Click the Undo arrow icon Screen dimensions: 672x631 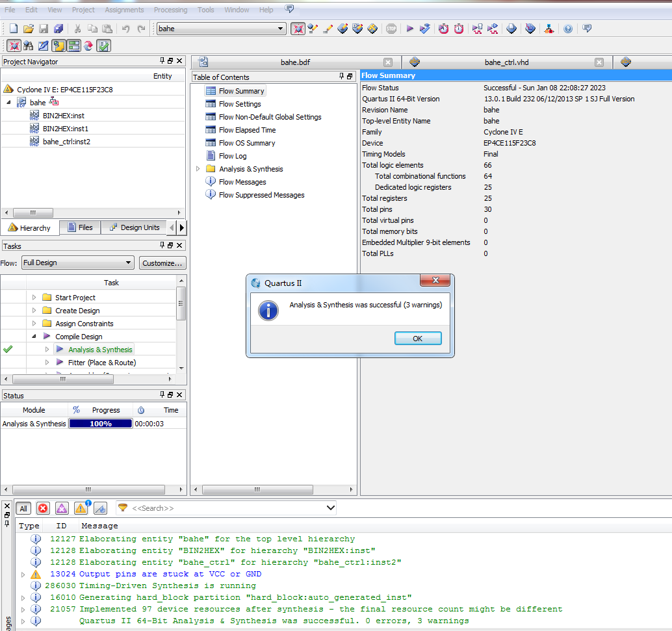pyautogui.click(x=126, y=29)
